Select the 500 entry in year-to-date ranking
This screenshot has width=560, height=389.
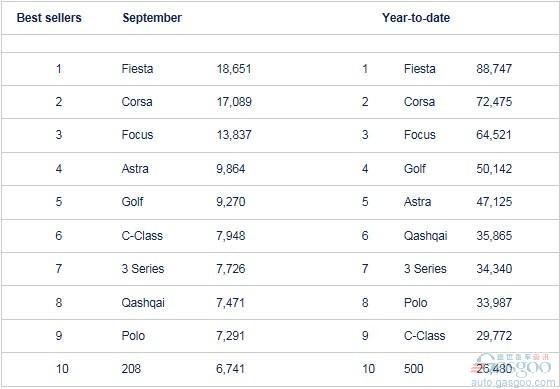414,368
